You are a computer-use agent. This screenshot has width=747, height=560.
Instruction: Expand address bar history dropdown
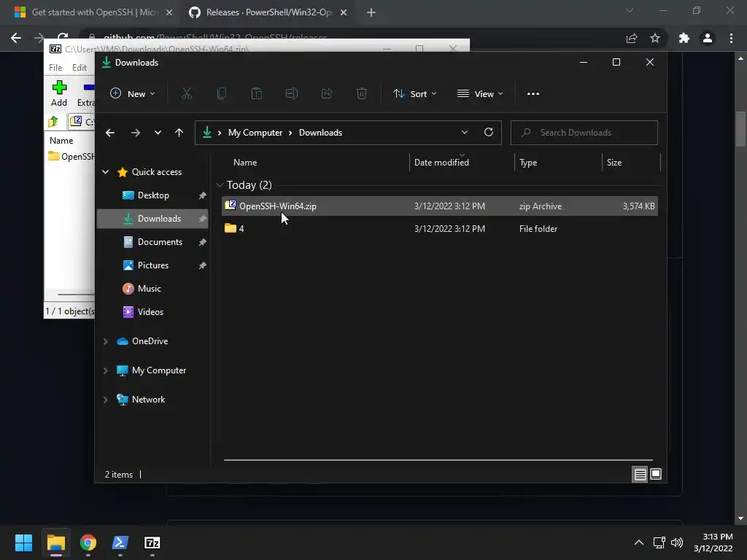tap(465, 133)
